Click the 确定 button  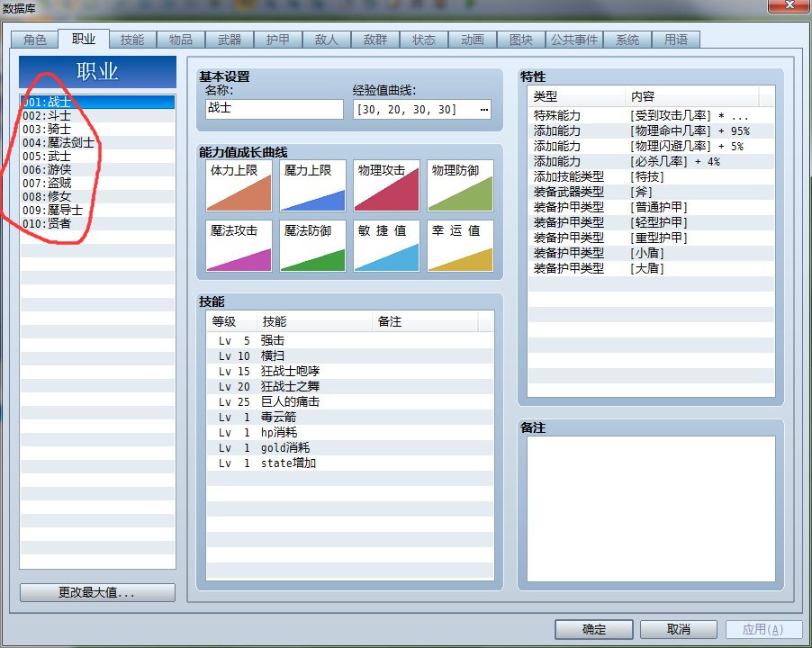(x=594, y=629)
